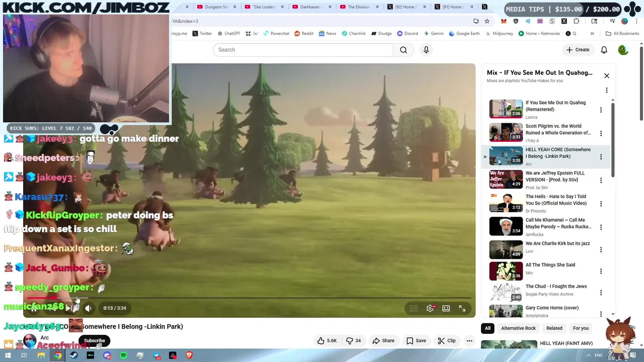Open the browser extensions puzzle icon
644x362 pixels.
click(x=576, y=21)
